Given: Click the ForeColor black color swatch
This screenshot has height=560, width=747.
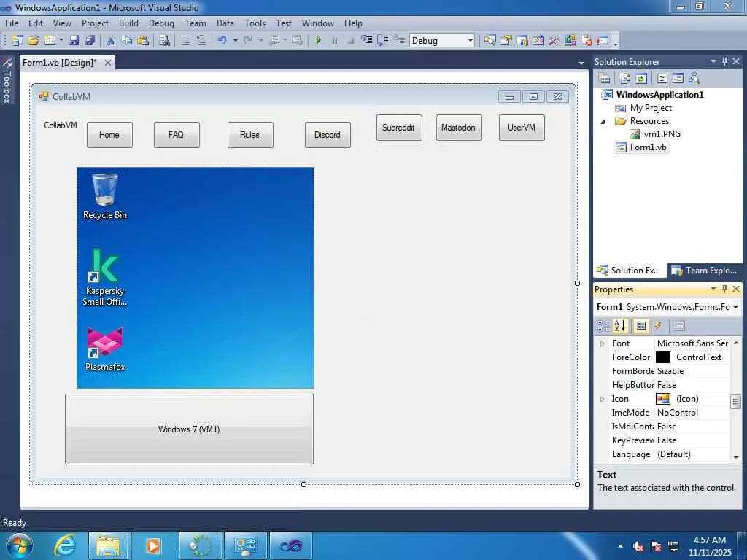Looking at the screenshot, I should (663, 357).
